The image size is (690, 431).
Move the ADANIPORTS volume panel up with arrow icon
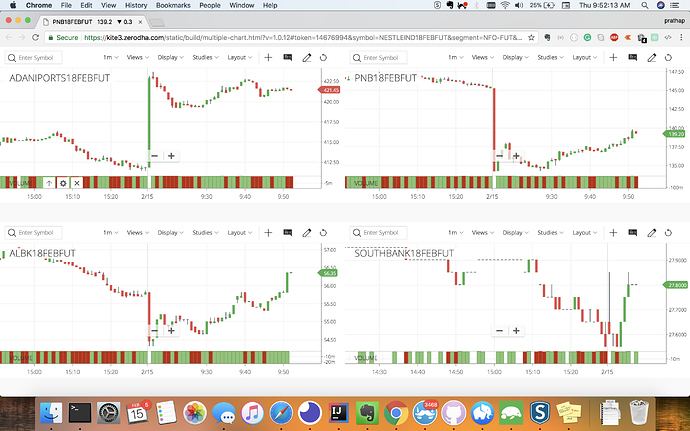(x=49, y=183)
